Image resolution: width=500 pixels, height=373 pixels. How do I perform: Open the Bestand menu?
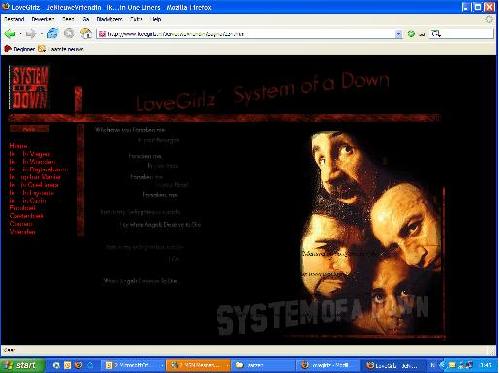(x=14, y=19)
